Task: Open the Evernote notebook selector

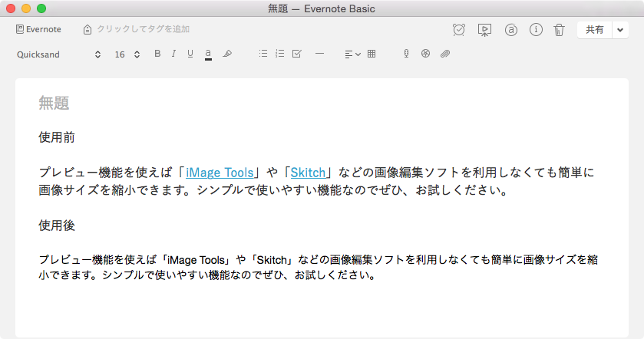Action: 38,29
